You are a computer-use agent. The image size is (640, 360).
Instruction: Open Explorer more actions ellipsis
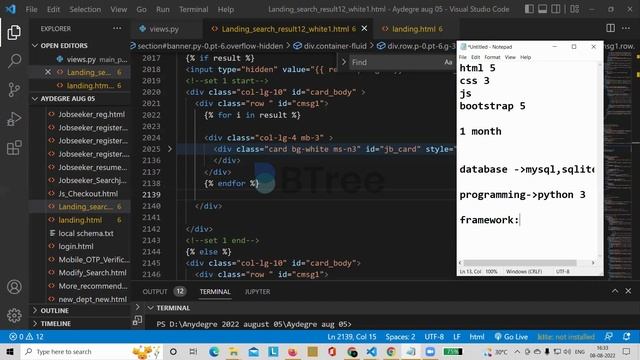(117, 29)
